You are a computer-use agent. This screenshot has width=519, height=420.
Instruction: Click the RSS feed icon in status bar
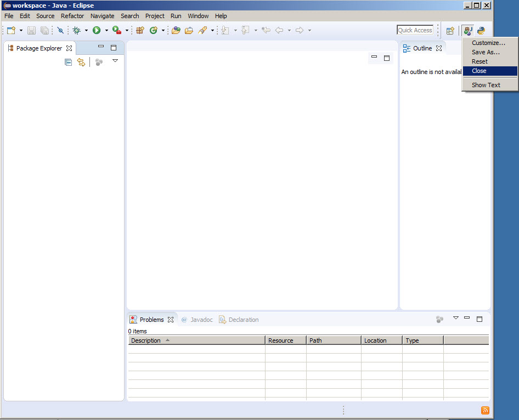[x=485, y=410]
